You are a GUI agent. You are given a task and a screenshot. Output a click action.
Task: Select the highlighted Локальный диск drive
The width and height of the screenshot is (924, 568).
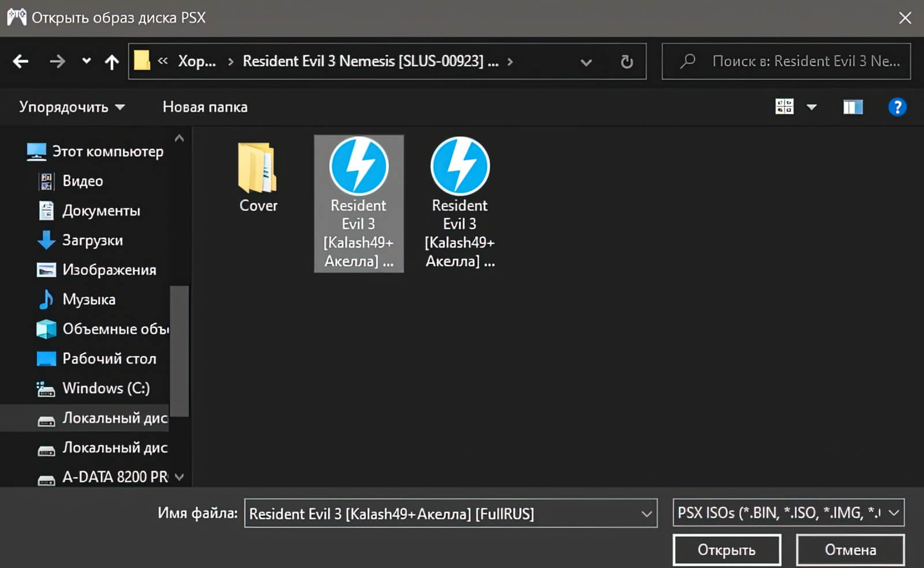coord(84,418)
